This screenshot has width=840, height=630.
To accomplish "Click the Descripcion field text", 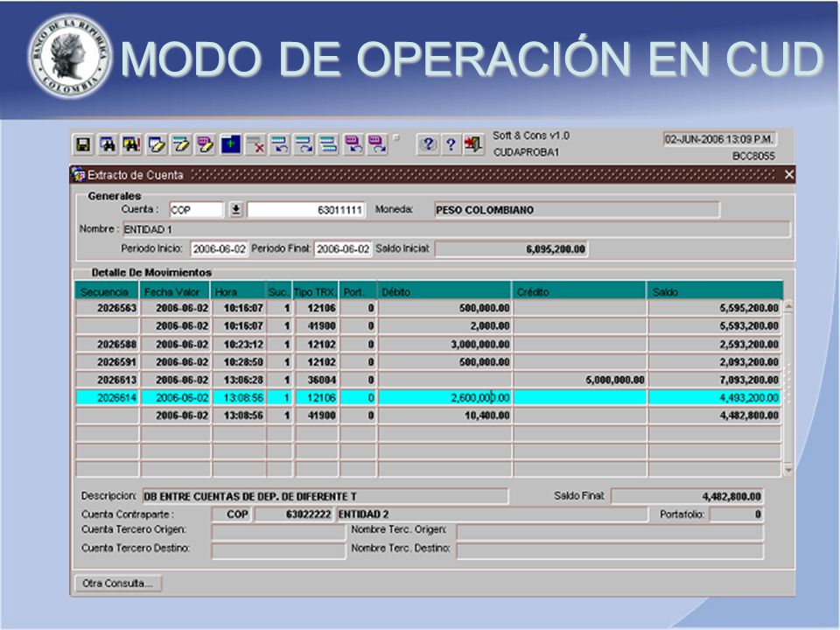I will (325, 497).
